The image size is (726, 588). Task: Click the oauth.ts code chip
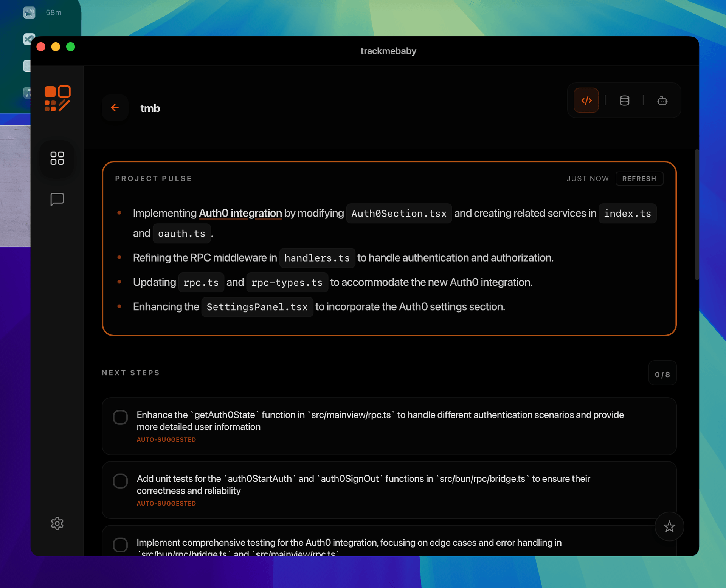click(x=181, y=233)
